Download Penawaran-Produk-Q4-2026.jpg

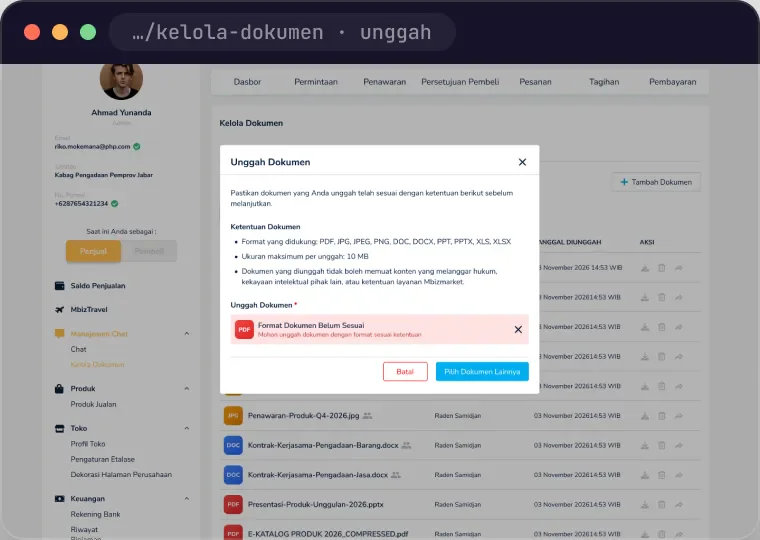tap(645, 416)
